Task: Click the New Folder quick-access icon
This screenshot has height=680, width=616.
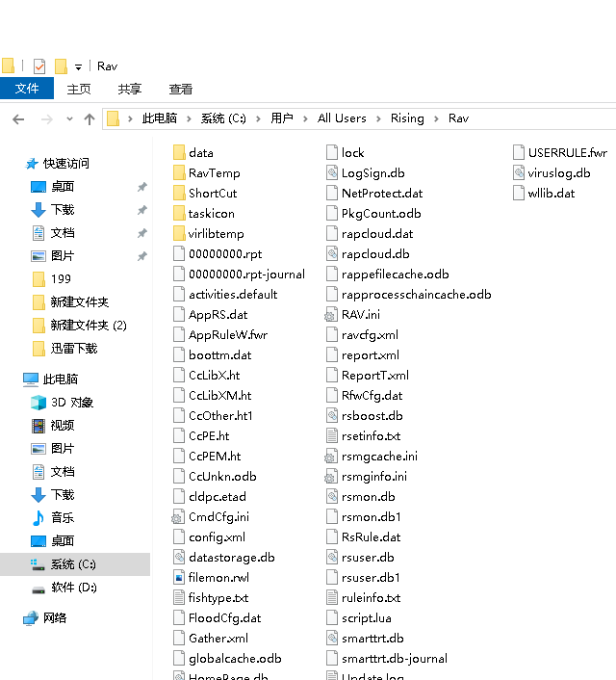Action: pyautogui.click(x=61, y=66)
